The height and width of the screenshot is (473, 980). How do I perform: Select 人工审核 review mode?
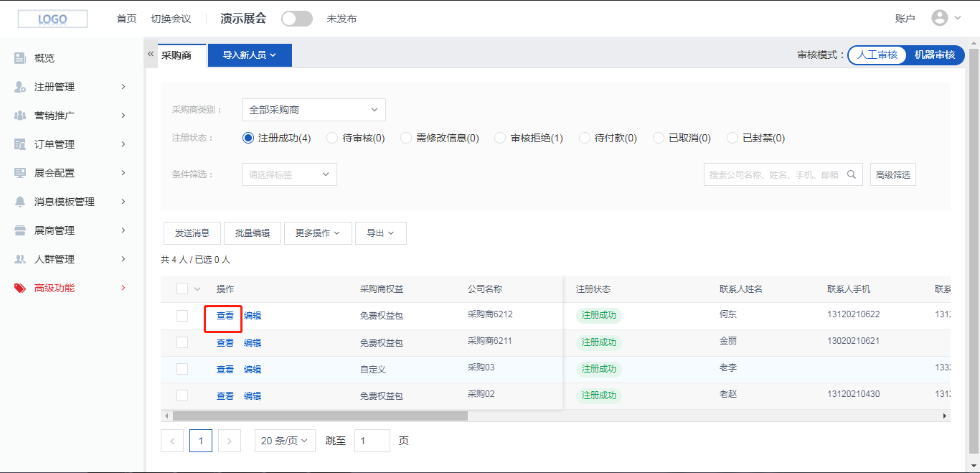point(877,55)
